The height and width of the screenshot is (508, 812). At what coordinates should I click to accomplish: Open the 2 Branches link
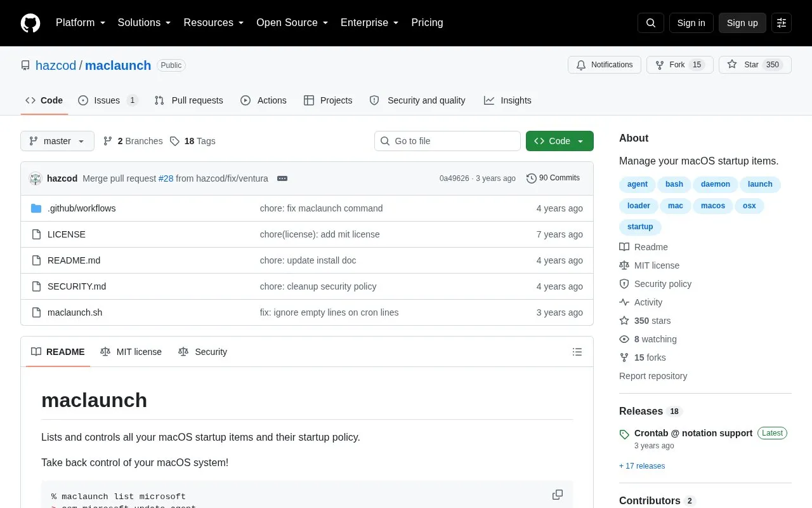[133, 141]
